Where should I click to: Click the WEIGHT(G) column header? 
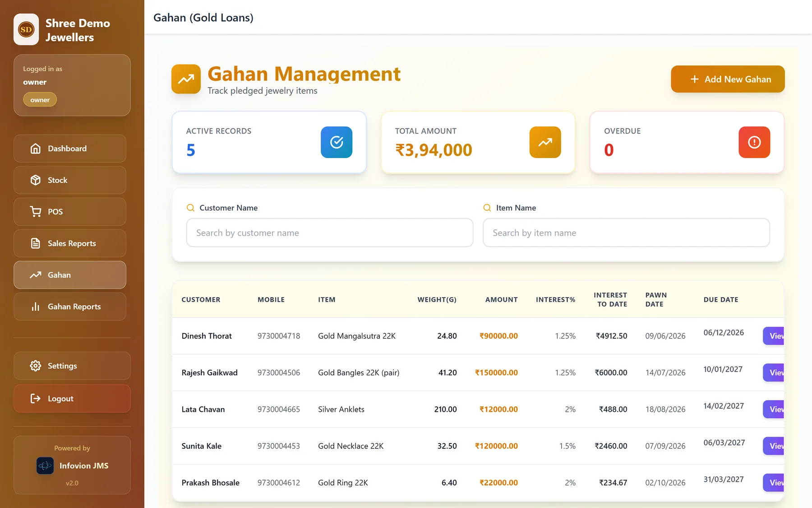(x=437, y=299)
